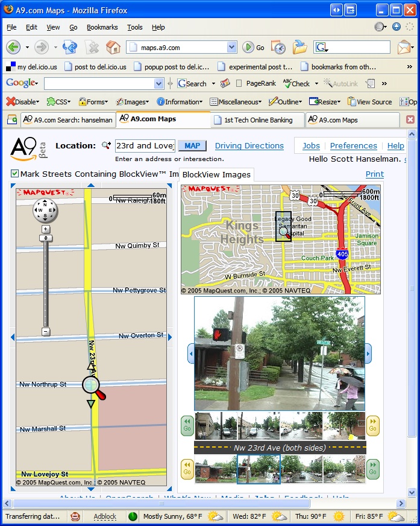Open the Outline developer menu

[x=286, y=102]
